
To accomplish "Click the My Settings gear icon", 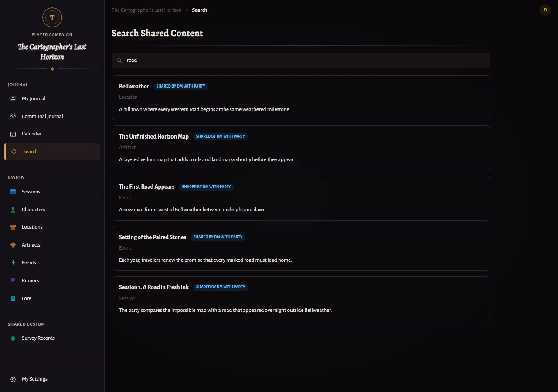I will point(13,379).
